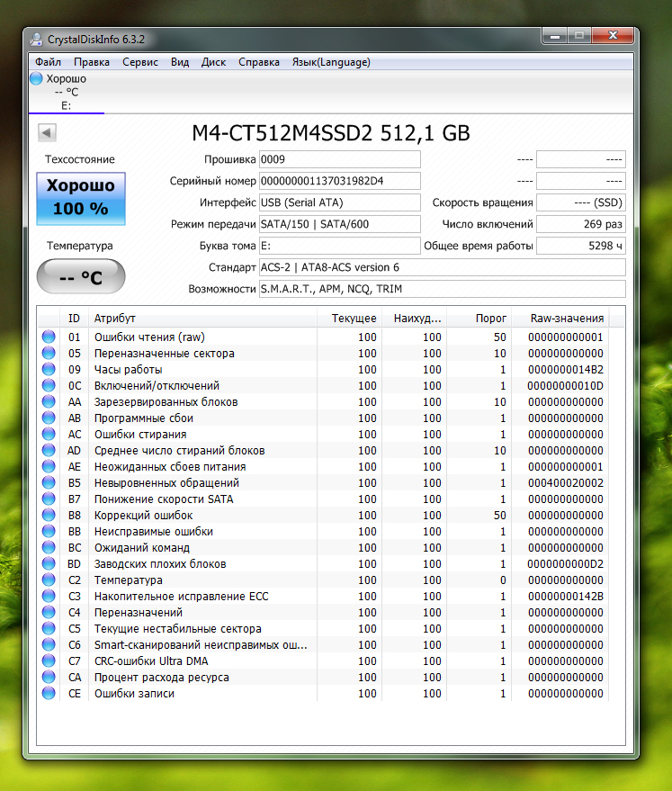This screenshot has width=672, height=791.
Task: Open the Файл menu
Action: [x=48, y=62]
